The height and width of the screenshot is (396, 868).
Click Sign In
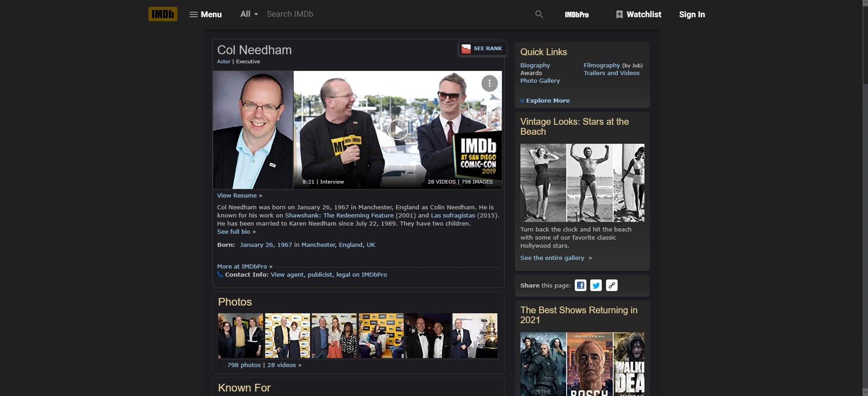(x=692, y=14)
